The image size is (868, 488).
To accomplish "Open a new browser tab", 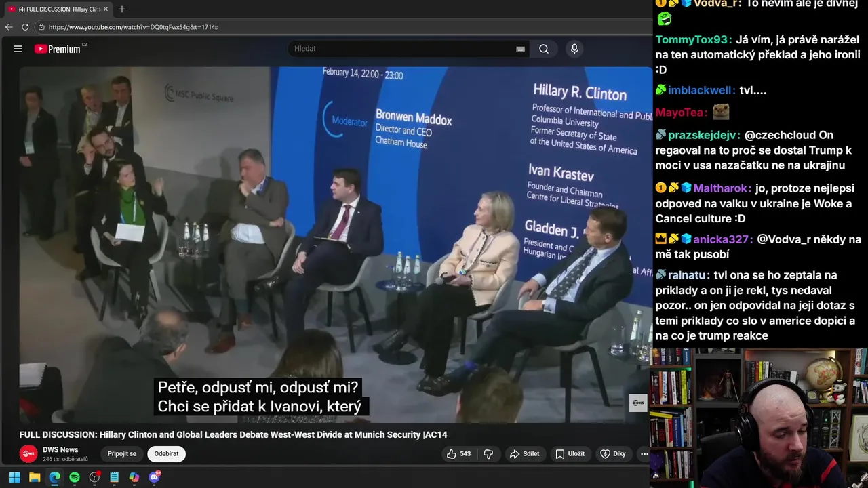I will [x=122, y=9].
